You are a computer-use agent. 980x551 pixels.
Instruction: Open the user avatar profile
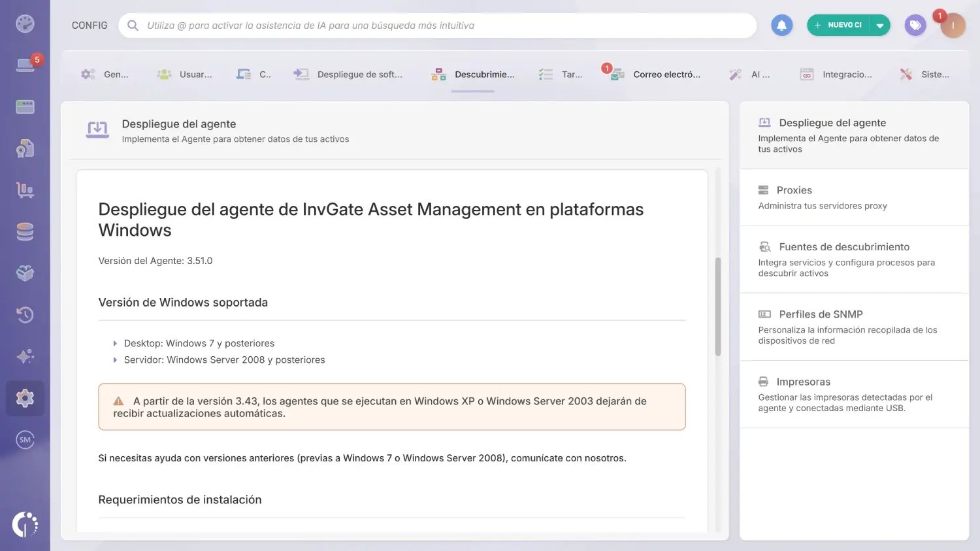click(x=953, y=25)
